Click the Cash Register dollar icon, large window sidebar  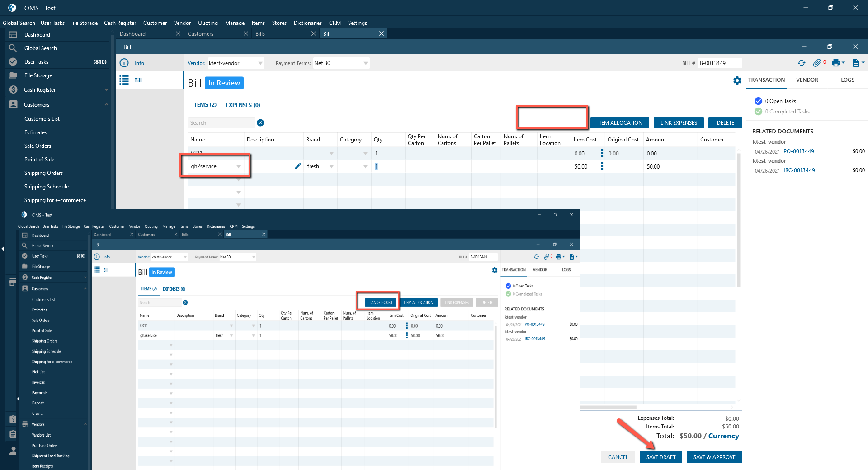point(13,90)
